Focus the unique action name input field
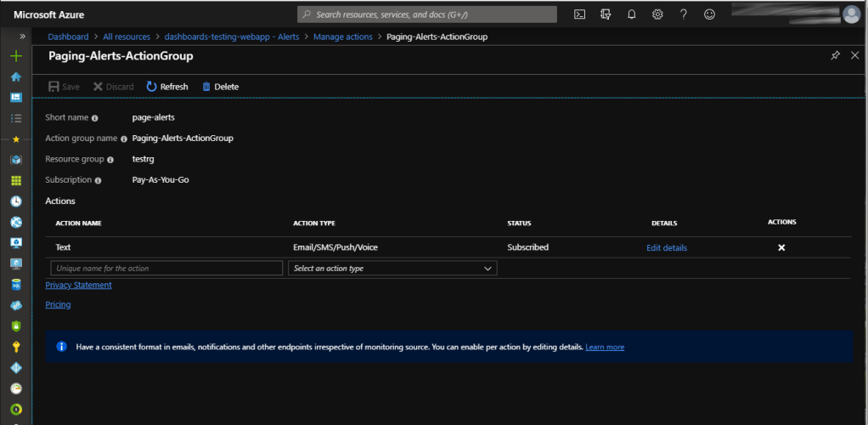The height and width of the screenshot is (425, 868). 166,268
